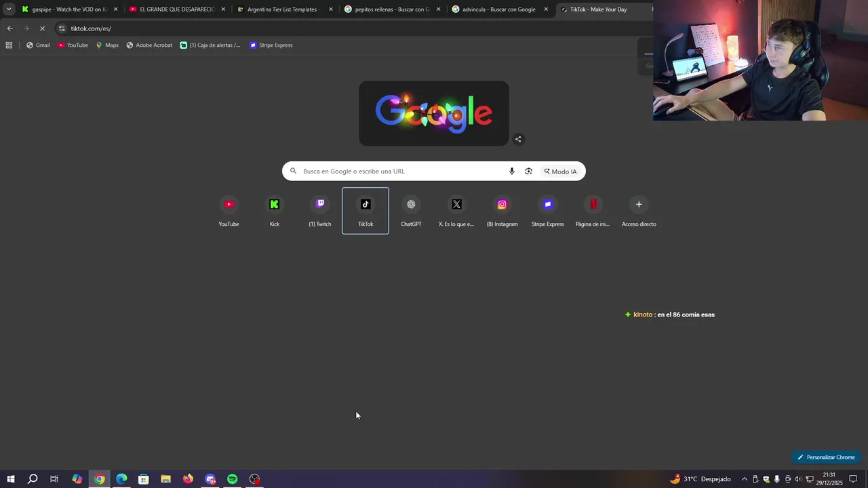The height and width of the screenshot is (488, 868).
Task: Open the YouTube shortcut tile
Action: pyautogui.click(x=229, y=211)
